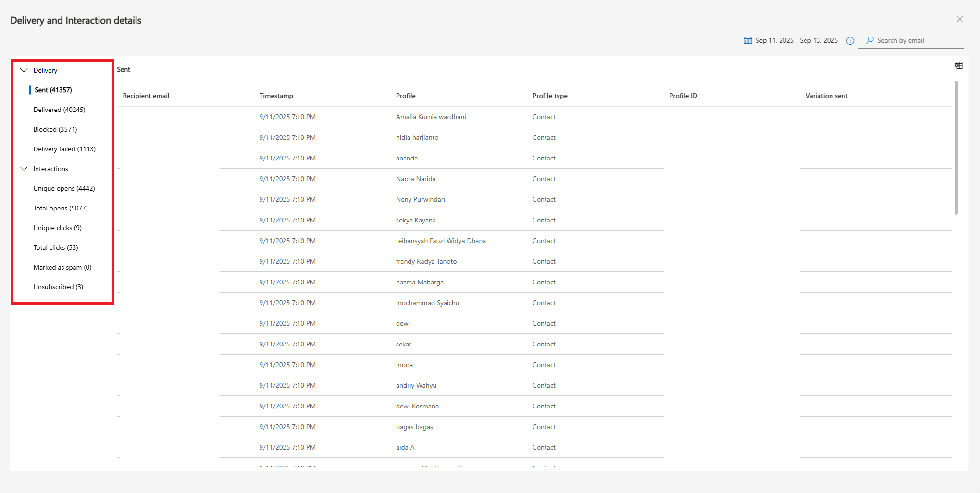Change the Sep 11 - Sep 13, 2025 date range
Screen dimensions: 980x493
click(796, 40)
